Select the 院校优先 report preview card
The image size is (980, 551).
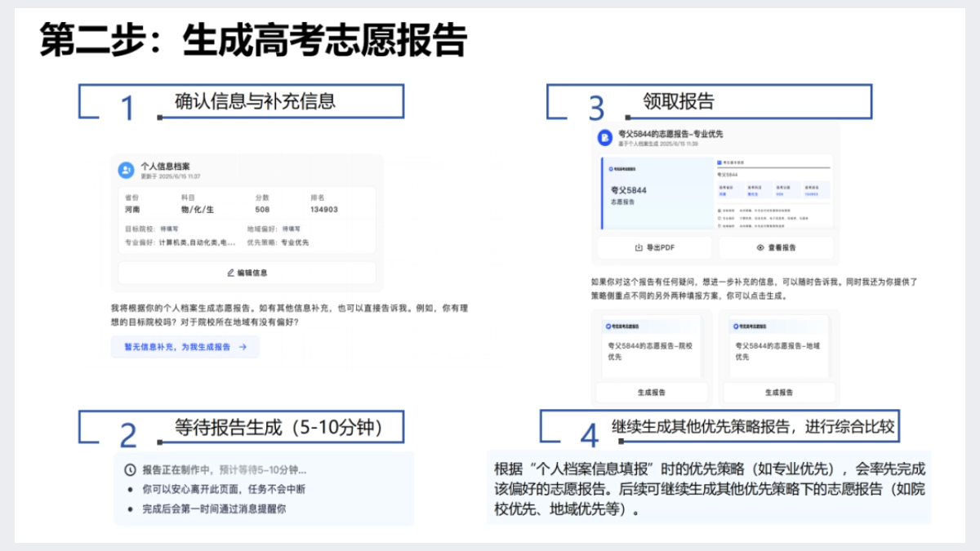[651, 347]
